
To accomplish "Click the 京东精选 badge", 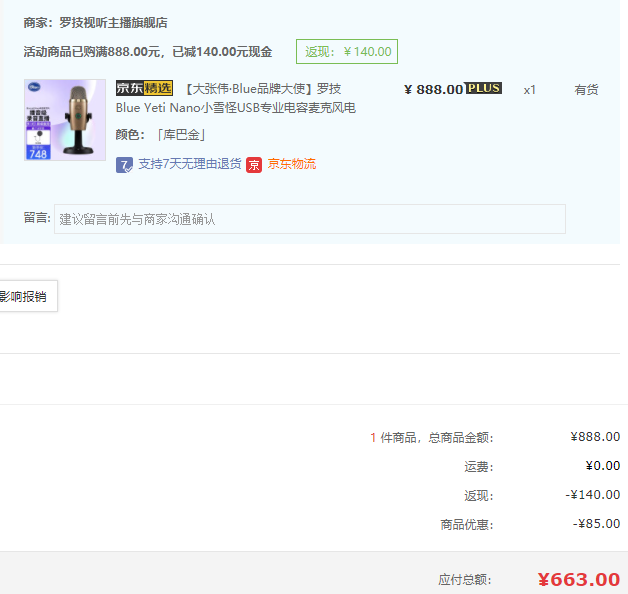I will [x=144, y=88].
